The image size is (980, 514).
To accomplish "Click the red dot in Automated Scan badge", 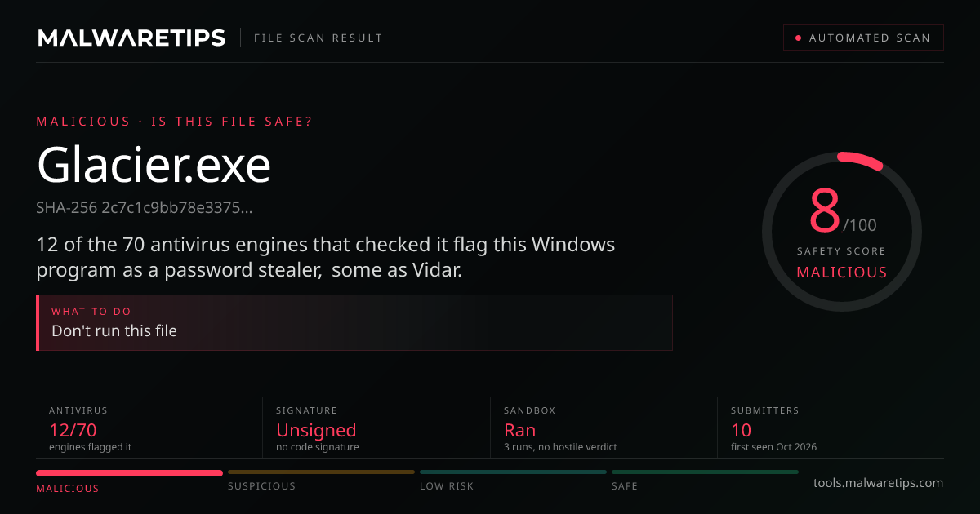I will tap(797, 38).
